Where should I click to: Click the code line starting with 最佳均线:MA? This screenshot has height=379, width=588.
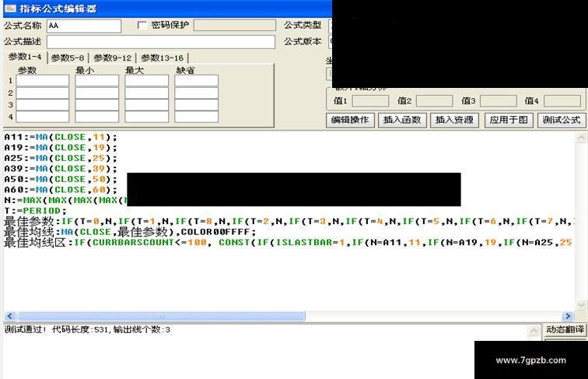(x=130, y=232)
